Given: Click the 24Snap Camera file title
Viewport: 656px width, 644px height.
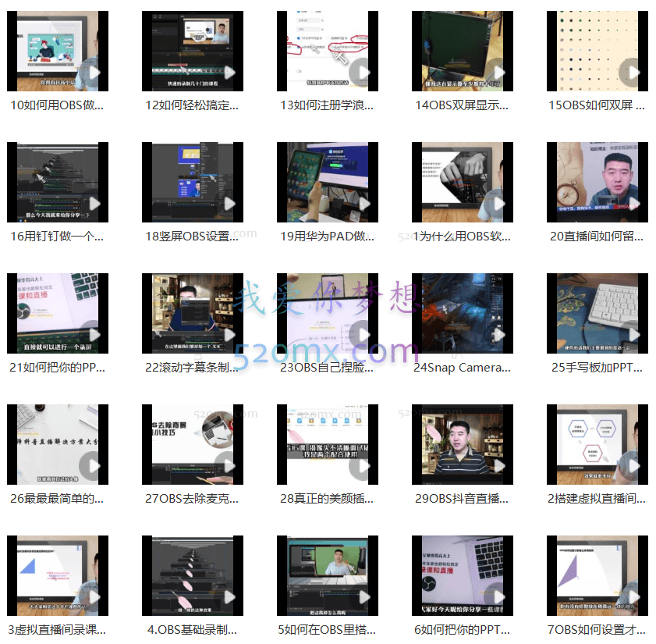Looking at the screenshot, I should tap(462, 368).
